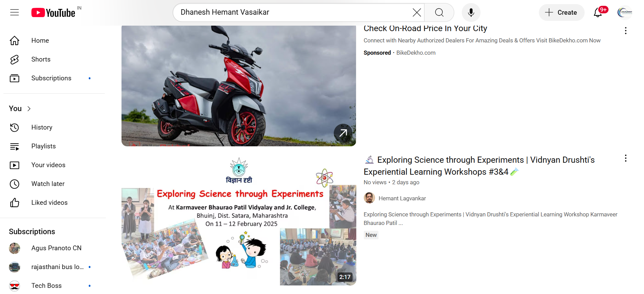
Task: Open the hamburger guide menu
Action: pos(14,13)
